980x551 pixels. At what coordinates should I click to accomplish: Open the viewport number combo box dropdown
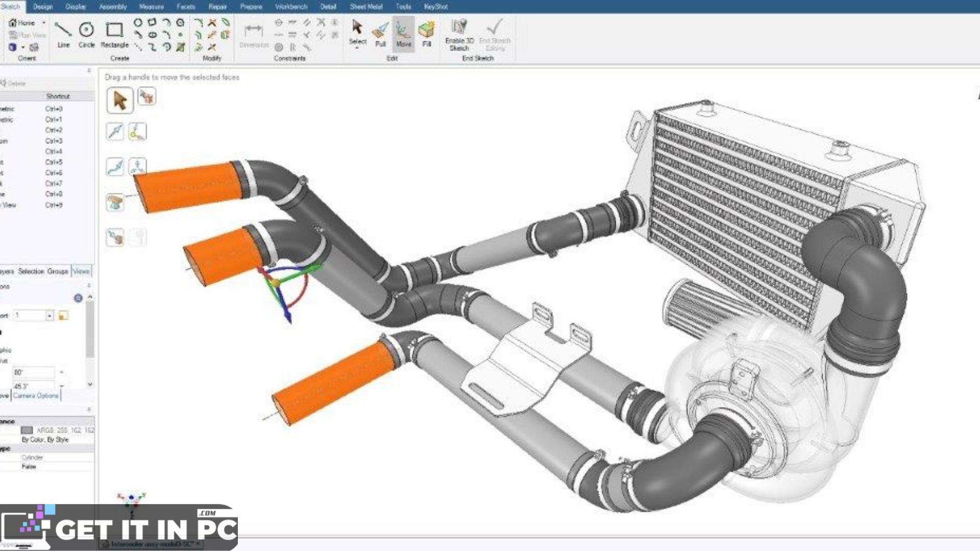[50, 316]
